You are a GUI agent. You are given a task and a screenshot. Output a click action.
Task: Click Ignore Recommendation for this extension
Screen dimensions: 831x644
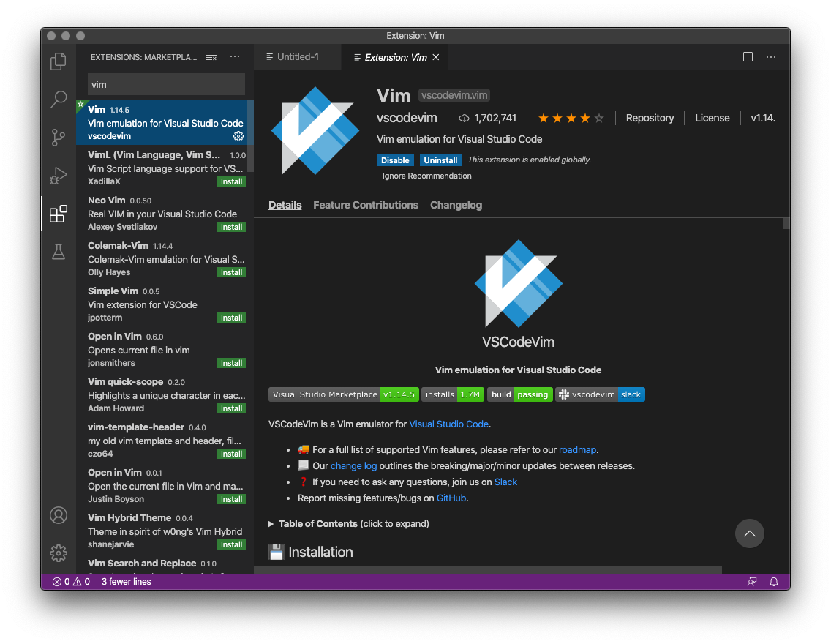click(x=426, y=176)
